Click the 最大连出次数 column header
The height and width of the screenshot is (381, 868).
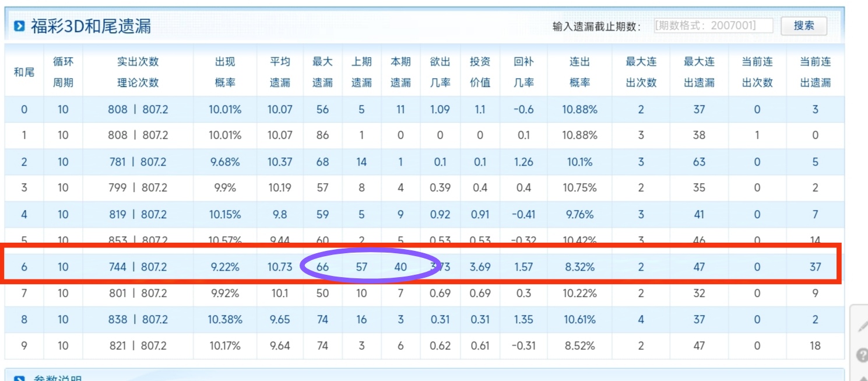click(x=641, y=72)
